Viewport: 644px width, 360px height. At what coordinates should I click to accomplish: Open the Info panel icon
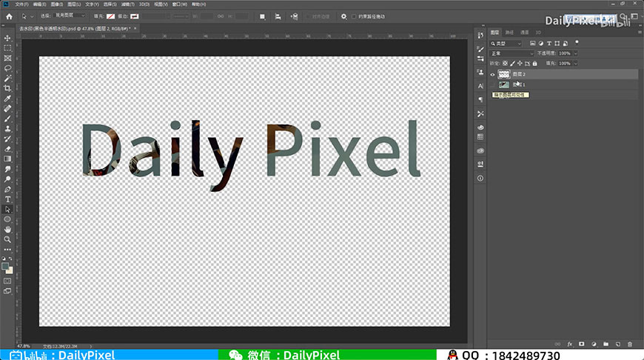click(x=480, y=178)
